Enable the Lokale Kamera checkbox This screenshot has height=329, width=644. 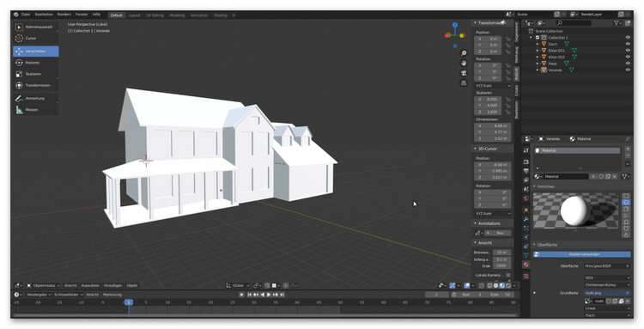(508, 275)
